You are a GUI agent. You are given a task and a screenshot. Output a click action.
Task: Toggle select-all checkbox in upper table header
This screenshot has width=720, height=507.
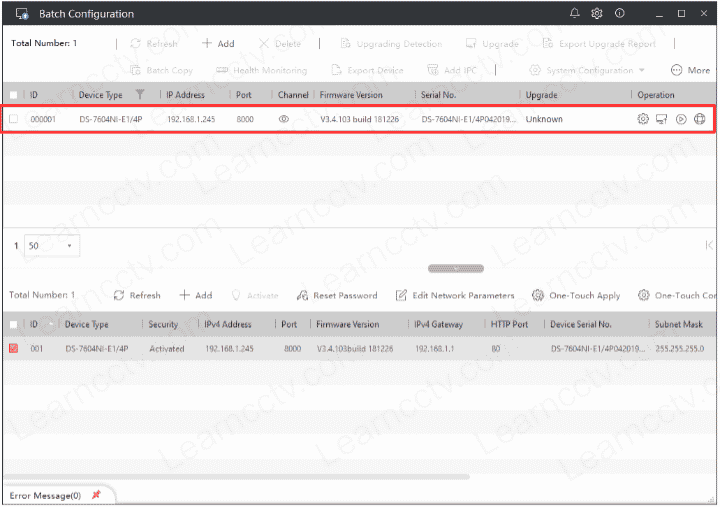[x=13, y=95]
